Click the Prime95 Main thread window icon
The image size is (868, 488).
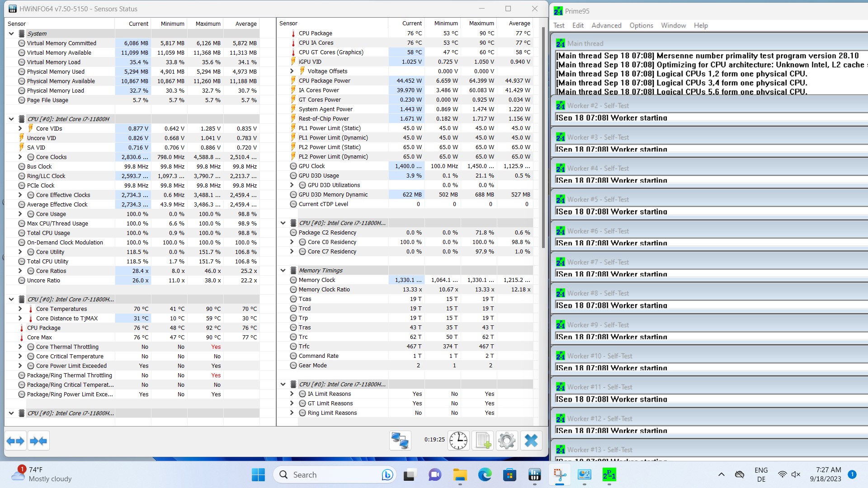point(561,43)
